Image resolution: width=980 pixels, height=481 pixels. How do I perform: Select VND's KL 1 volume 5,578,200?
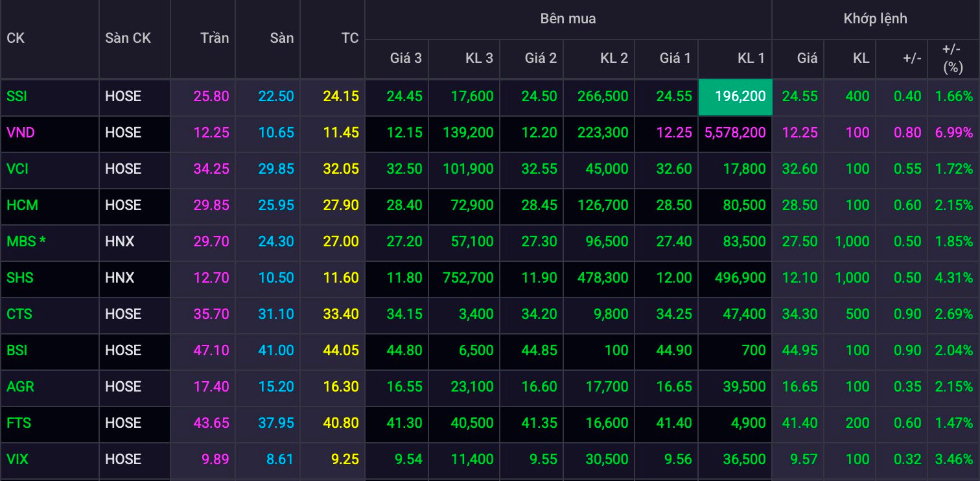(735, 133)
